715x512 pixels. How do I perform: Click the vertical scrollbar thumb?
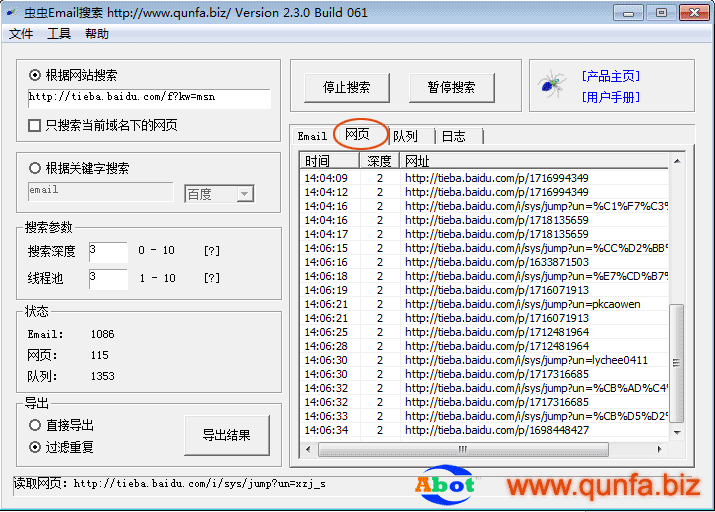[677, 363]
